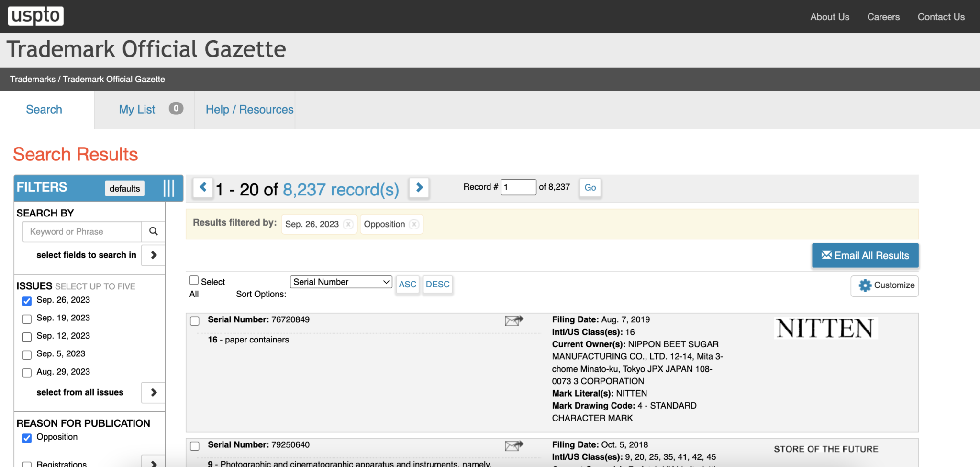The height and width of the screenshot is (467, 980).
Task: Click the Trademarks breadcrumb link
Action: pos(33,79)
